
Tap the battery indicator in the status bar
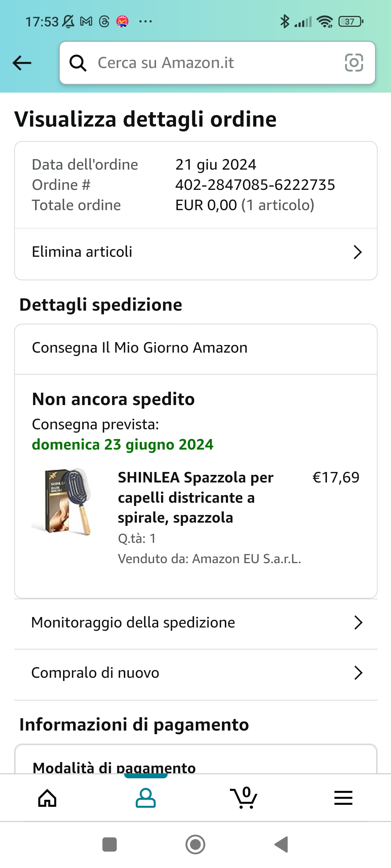(350, 22)
